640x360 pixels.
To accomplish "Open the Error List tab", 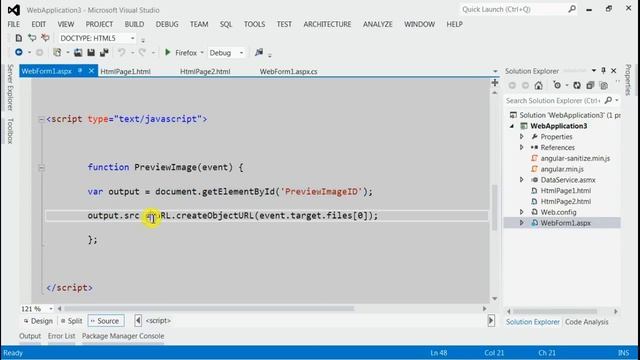I will point(61,336).
